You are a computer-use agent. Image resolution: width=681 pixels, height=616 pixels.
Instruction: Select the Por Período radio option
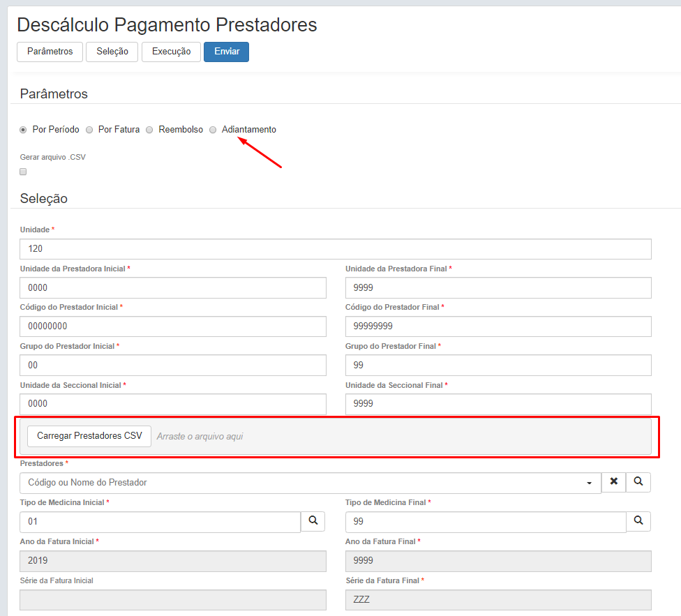pos(23,130)
